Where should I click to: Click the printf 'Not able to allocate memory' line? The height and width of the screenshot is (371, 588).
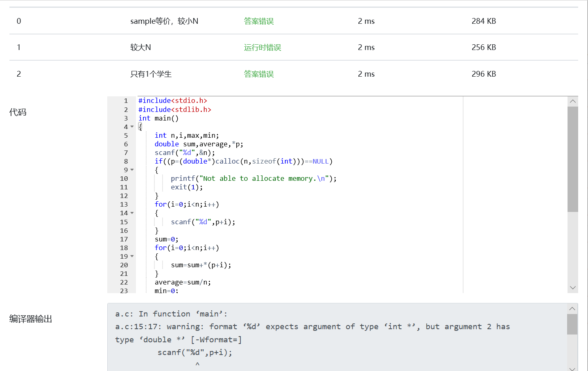click(x=253, y=178)
